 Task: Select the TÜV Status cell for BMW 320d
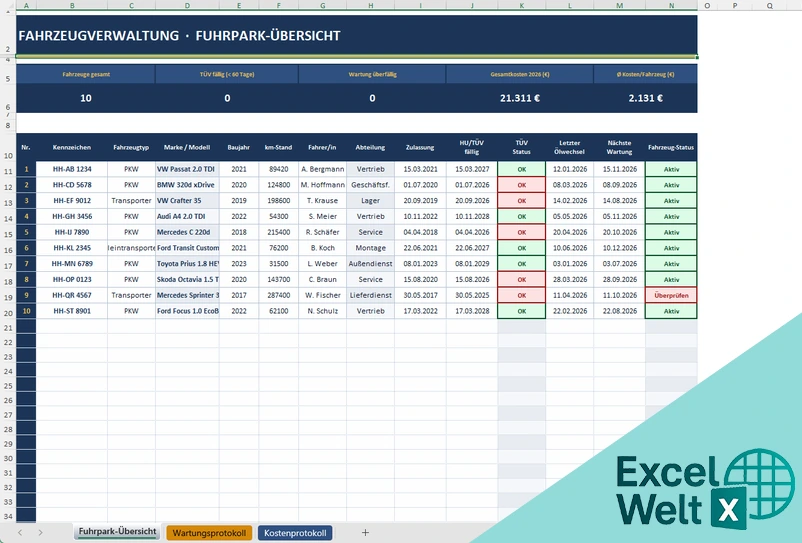tap(521, 185)
